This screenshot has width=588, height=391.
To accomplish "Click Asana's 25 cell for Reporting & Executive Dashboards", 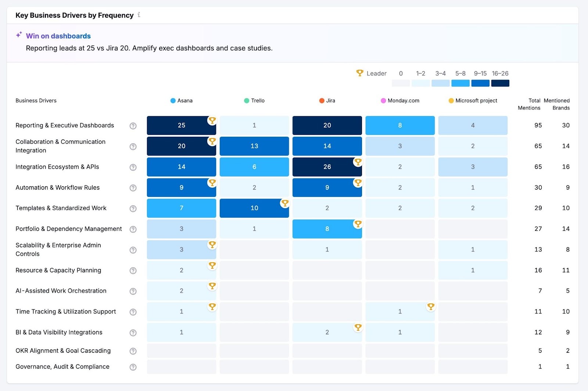I will pos(181,125).
